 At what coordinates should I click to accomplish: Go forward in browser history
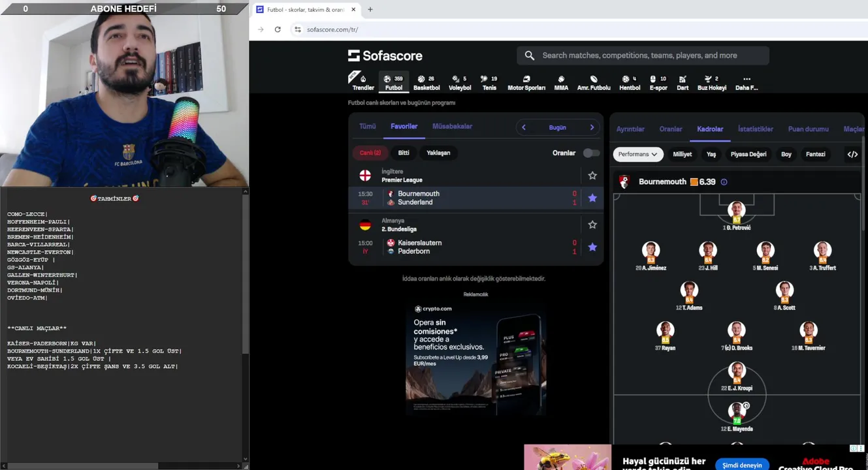coord(261,29)
